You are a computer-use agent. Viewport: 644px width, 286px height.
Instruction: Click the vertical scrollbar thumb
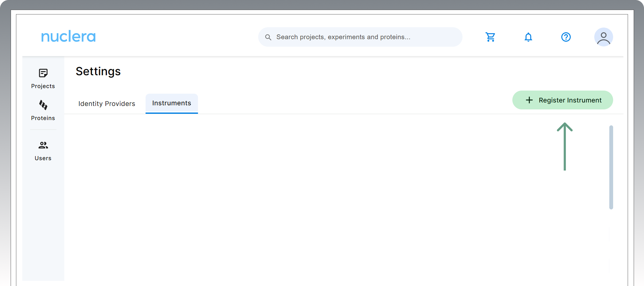coord(611,167)
